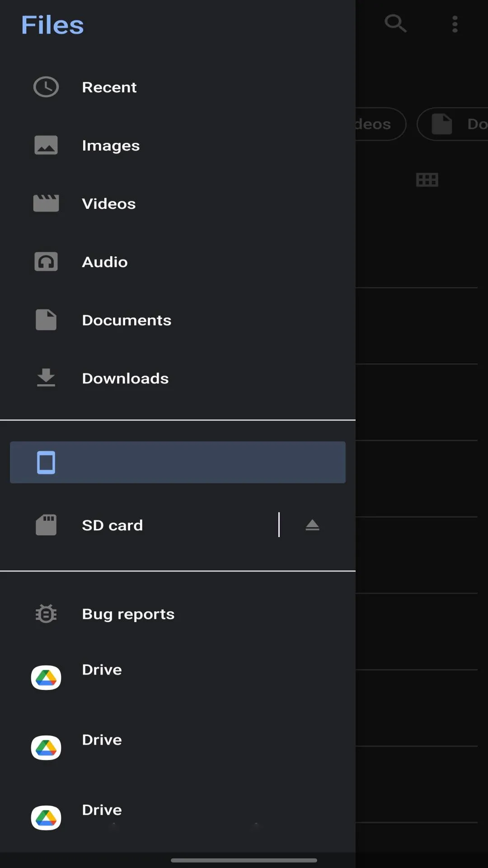The width and height of the screenshot is (488, 868).
Task: Open the Documents entry
Action: point(178,320)
